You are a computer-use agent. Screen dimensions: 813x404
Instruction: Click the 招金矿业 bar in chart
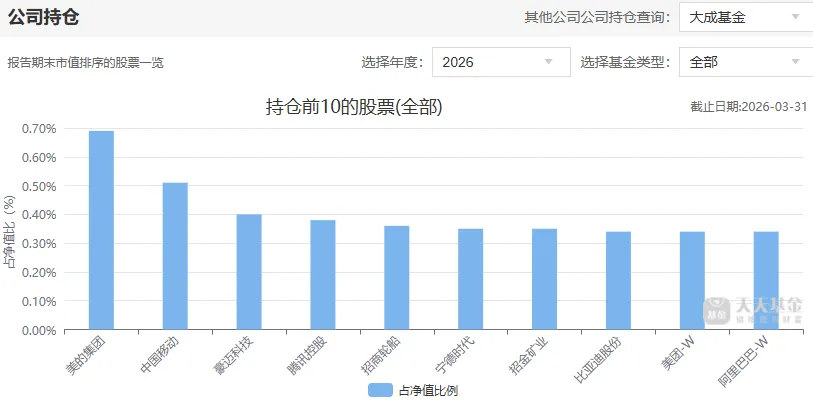pos(544,279)
